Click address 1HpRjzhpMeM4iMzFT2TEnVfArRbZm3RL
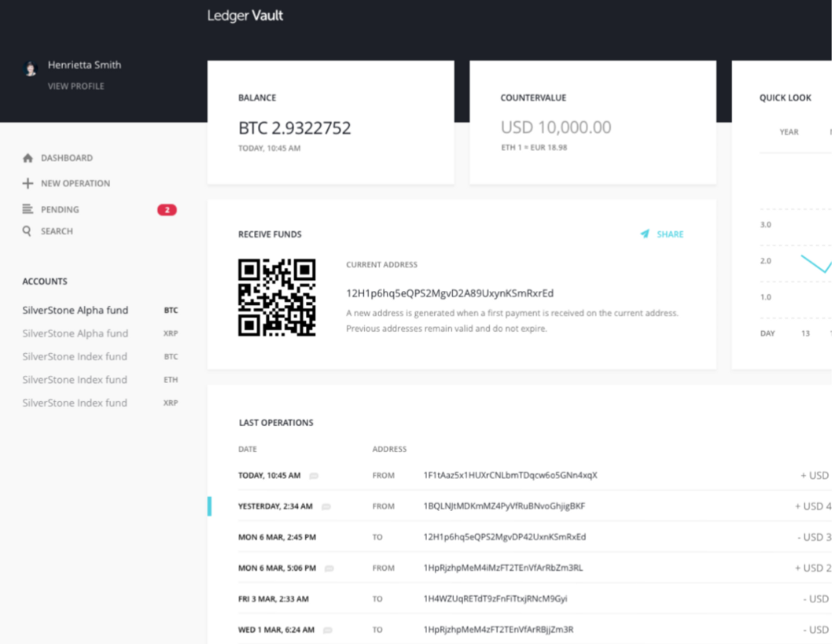Screen dimensions: 839x644 pos(503,568)
